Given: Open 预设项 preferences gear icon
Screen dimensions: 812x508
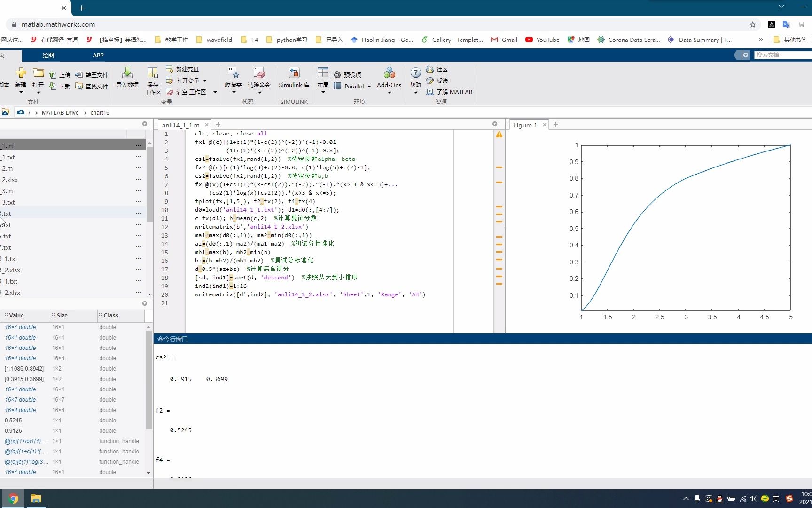Looking at the screenshot, I should [337, 75].
